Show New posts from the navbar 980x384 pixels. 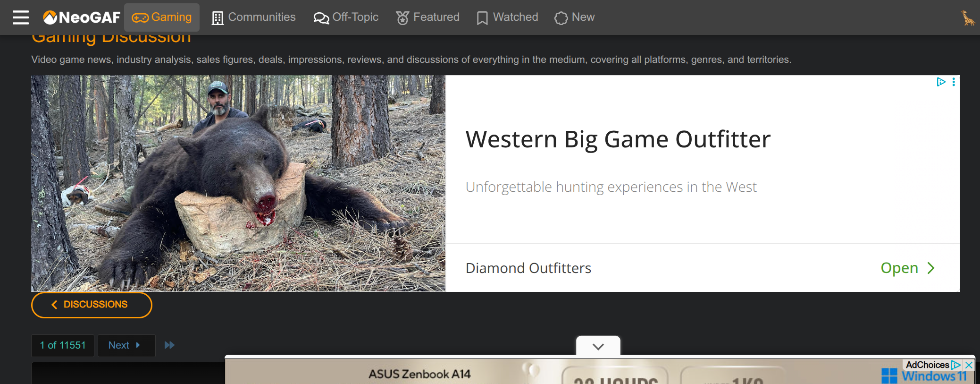coord(575,17)
